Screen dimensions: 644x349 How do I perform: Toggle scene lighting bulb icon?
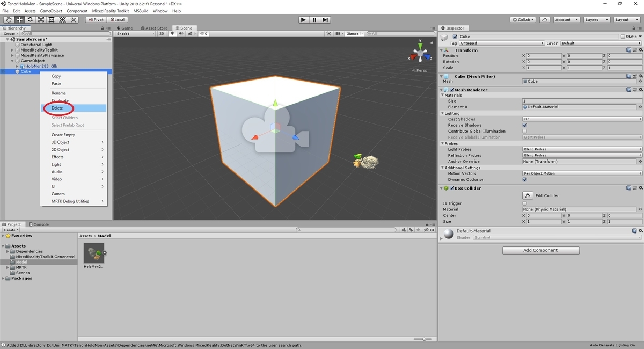pos(172,34)
